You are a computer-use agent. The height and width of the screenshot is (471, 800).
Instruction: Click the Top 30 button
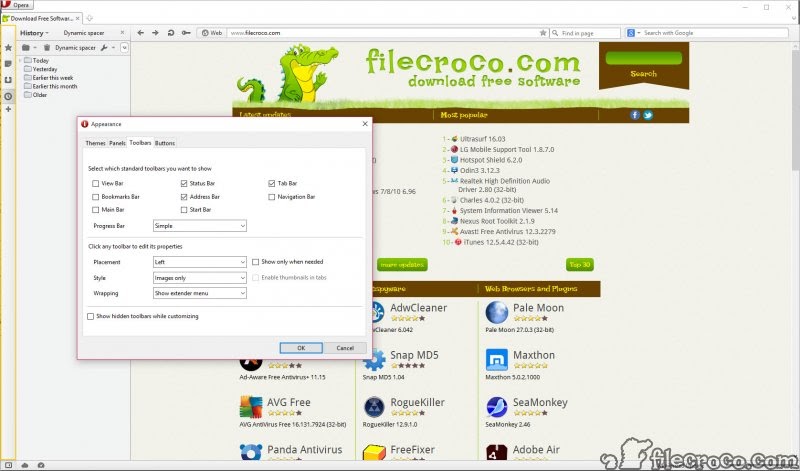tap(580, 264)
